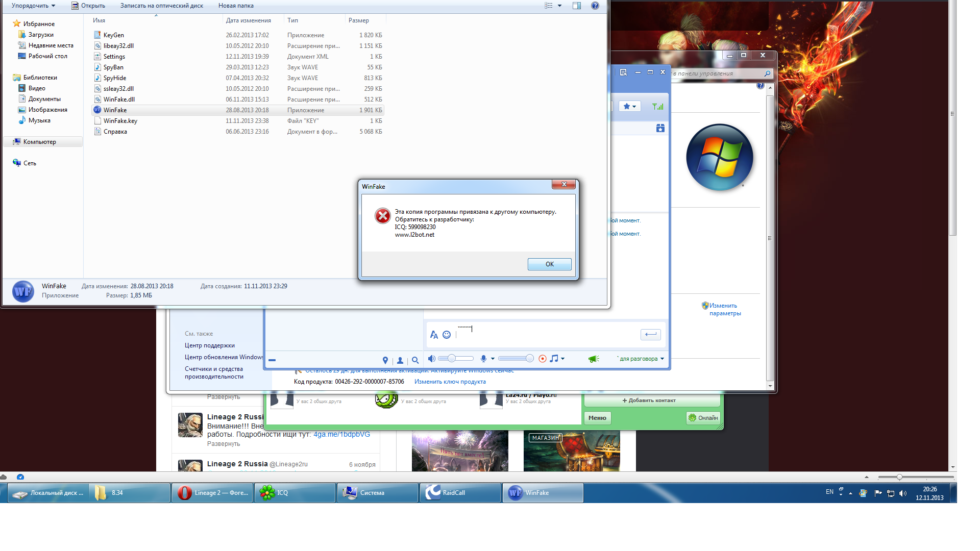Open the star favorites dropdown in RaidCall

click(x=630, y=107)
